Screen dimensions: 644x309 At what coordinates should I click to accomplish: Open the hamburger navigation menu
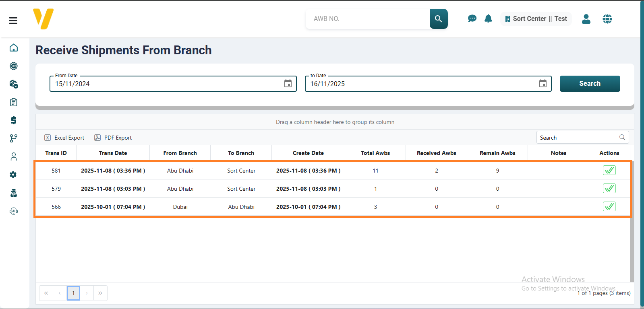[x=13, y=21]
